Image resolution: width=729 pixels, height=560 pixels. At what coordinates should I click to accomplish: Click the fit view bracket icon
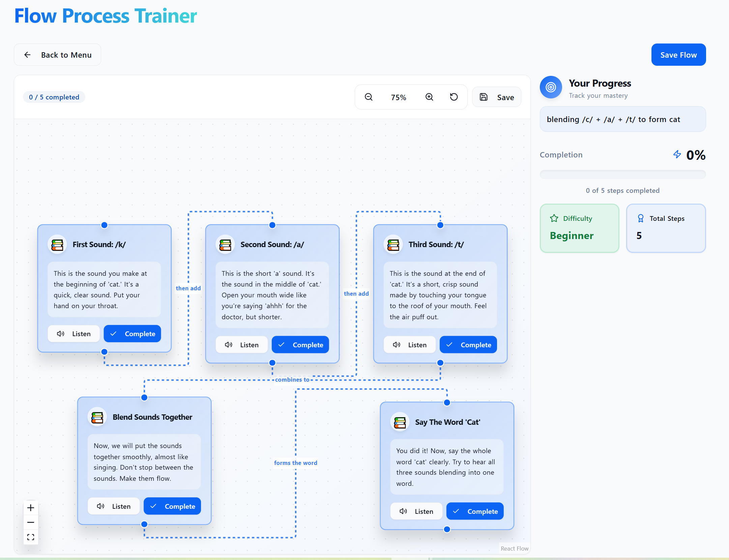[31, 537]
